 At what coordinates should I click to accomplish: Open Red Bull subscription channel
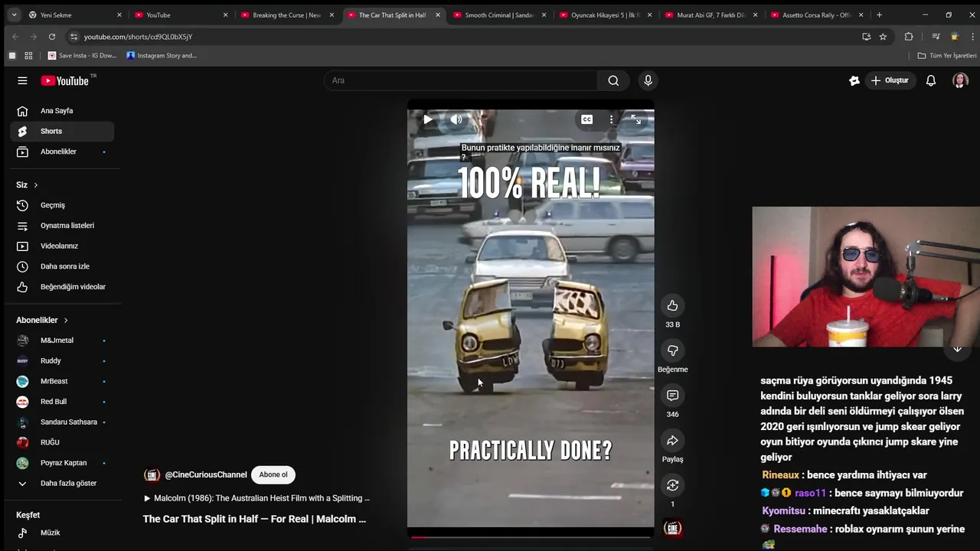[x=63, y=402]
